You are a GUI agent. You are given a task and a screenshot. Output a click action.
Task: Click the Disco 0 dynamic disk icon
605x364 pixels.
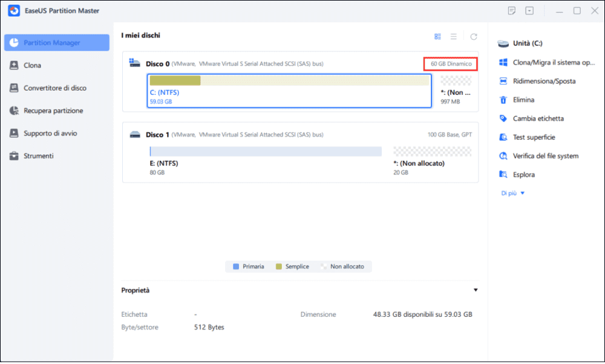click(x=134, y=63)
